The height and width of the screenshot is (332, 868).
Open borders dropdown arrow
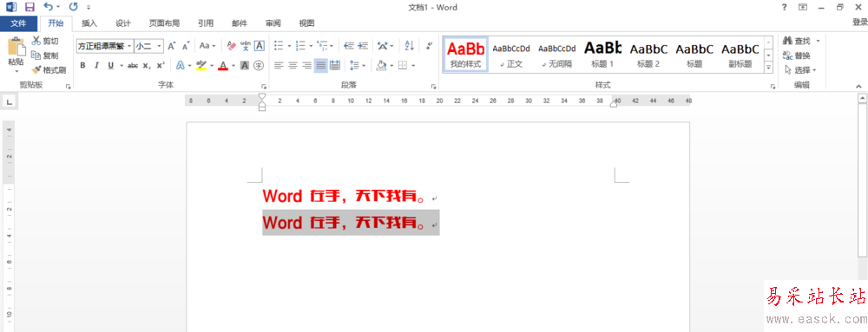(413, 66)
